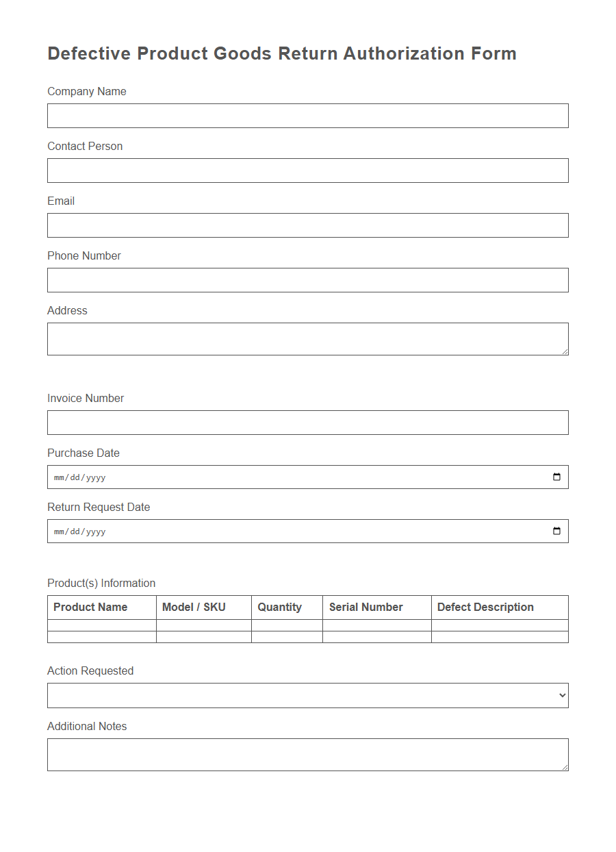Select the Invoice Number input field
Screen dimensions: 616x852
pyautogui.click(x=308, y=422)
